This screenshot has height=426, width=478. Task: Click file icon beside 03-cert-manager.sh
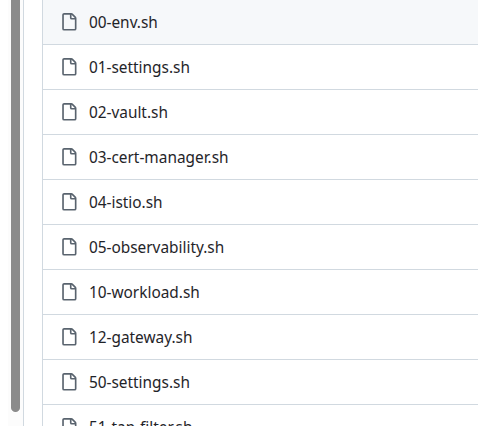(69, 157)
